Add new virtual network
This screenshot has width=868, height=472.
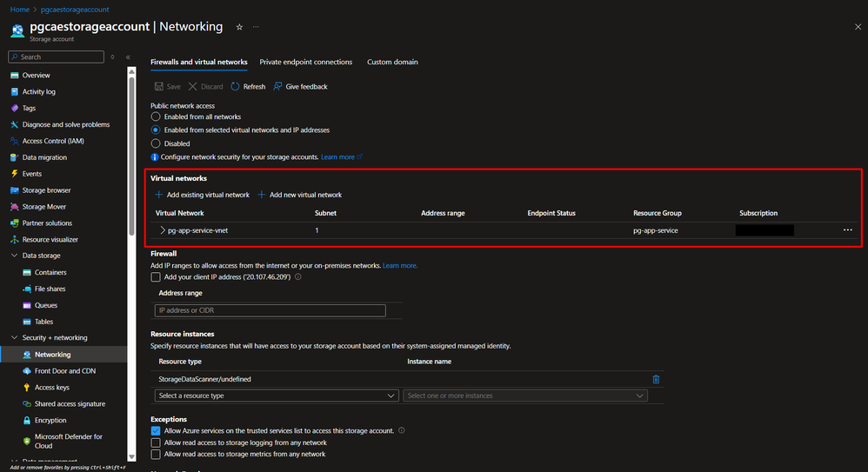[x=299, y=195]
